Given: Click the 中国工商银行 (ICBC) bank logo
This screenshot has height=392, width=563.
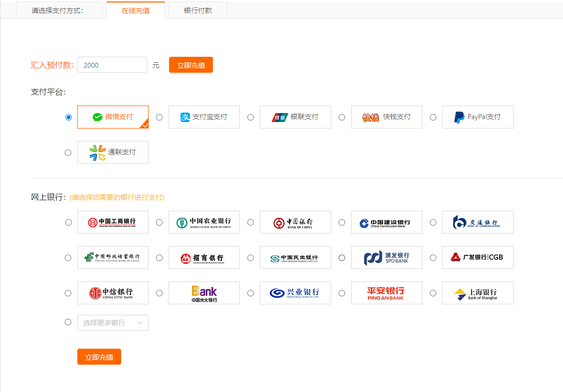Looking at the screenshot, I should click(113, 222).
